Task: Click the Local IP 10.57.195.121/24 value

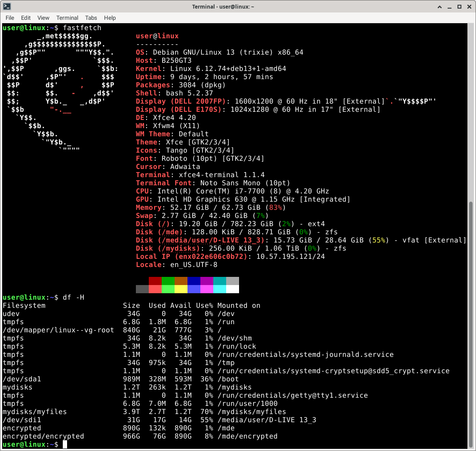Action: click(291, 257)
